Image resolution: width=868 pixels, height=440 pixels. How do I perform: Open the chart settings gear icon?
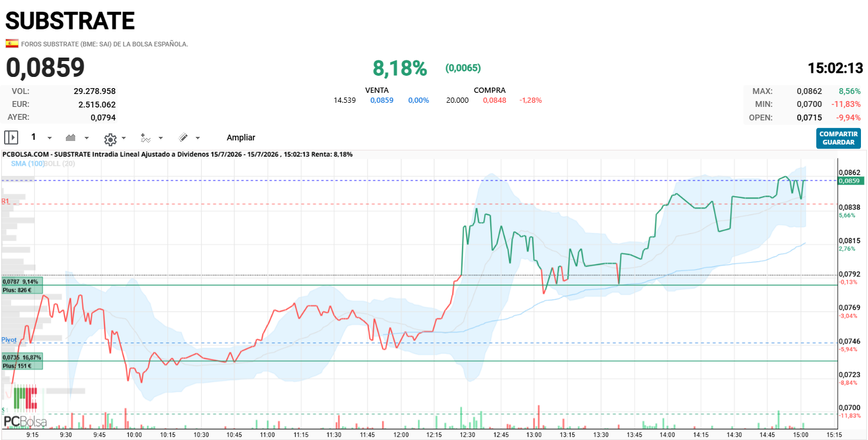[110, 139]
